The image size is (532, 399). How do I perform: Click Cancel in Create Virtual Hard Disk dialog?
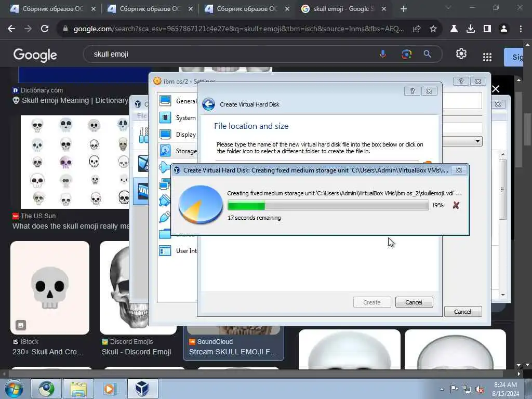click(414, 302)
